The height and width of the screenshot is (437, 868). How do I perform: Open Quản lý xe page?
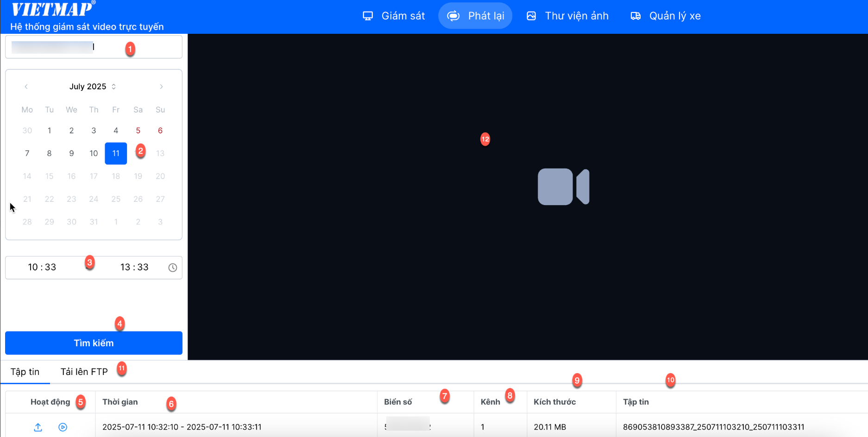tap(666, 16)
